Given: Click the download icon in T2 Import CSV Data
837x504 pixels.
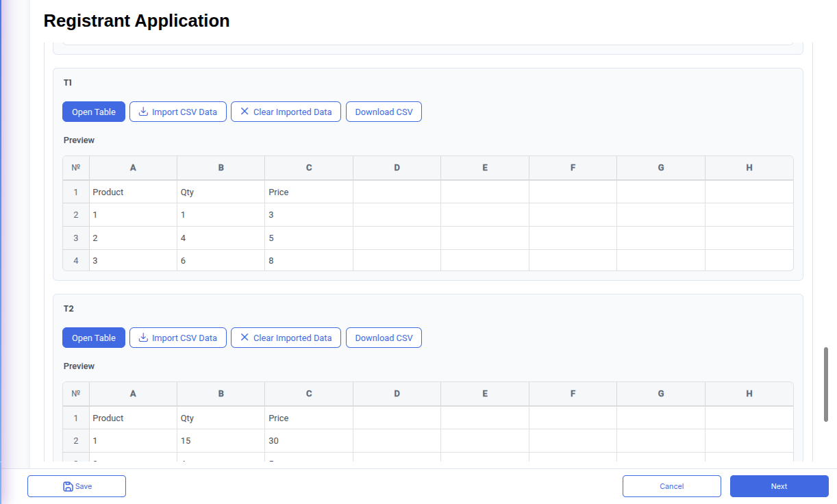Looking at the screenshot, I should [x=143, y=338].
